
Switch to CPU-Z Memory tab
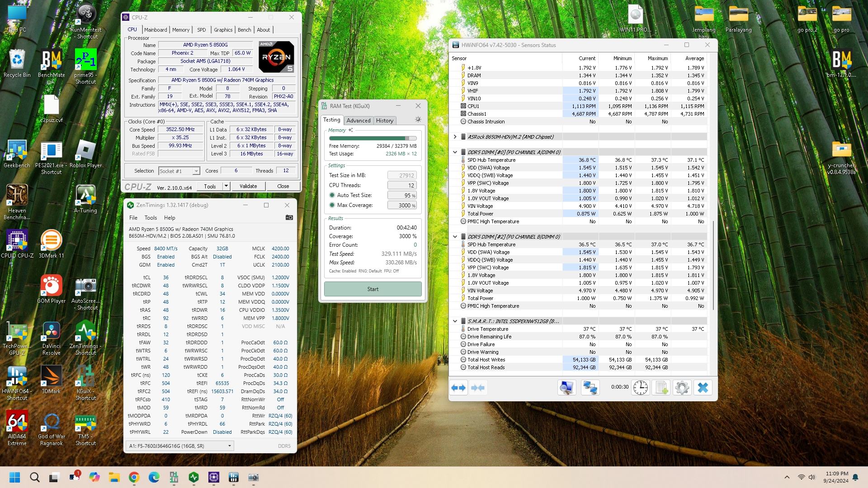(180, 30)
